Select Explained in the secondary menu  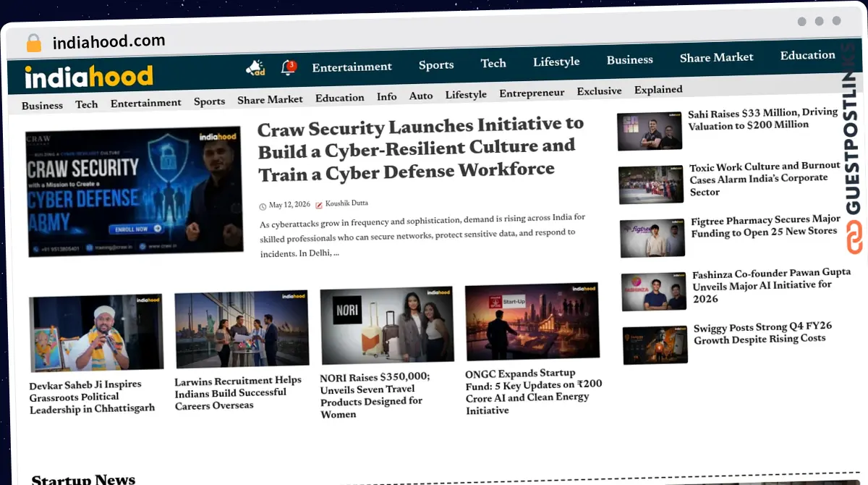click(658, 90)
